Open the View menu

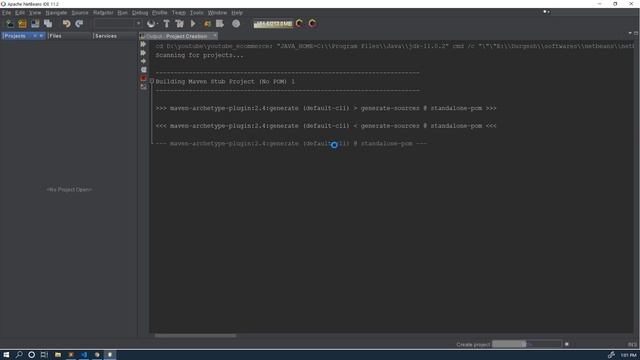coord(35,13)
